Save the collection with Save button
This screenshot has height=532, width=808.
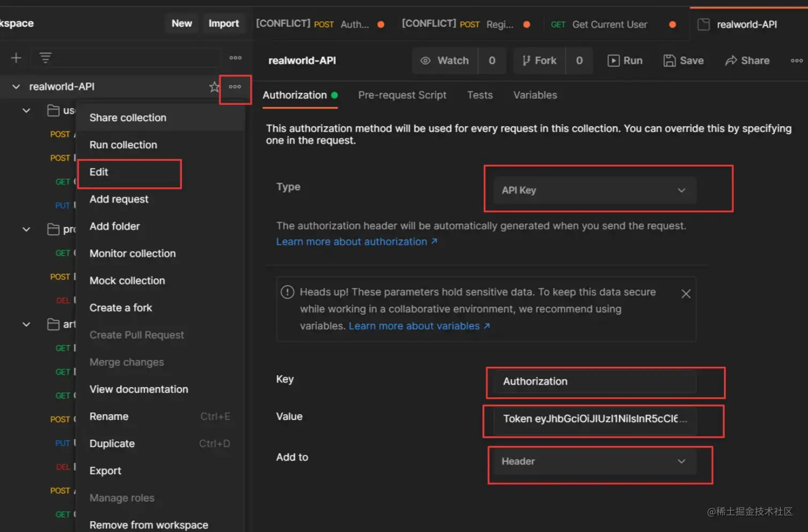[x=683, y=60]
